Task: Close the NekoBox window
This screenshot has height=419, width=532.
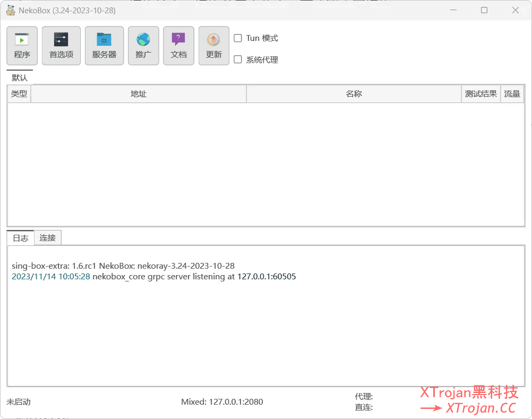Action: (x=516, y=10)
